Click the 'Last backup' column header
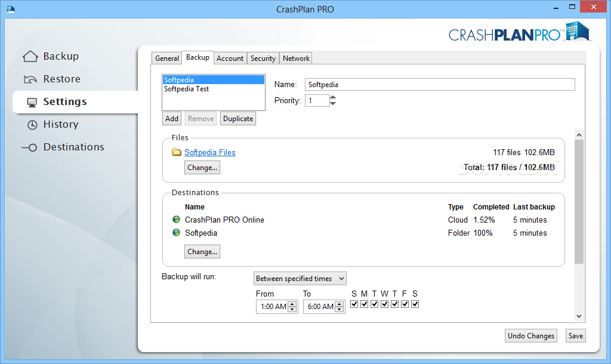 [x=534, y=207]
